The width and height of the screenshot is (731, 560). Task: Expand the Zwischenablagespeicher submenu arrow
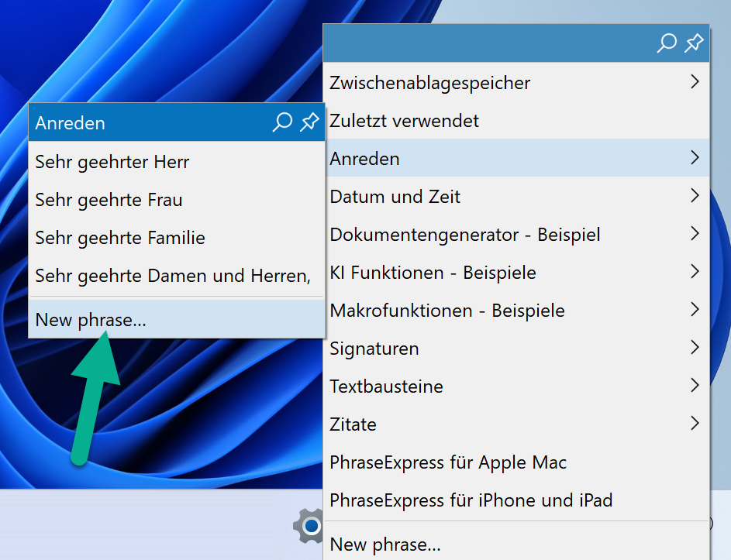[694, 82]
